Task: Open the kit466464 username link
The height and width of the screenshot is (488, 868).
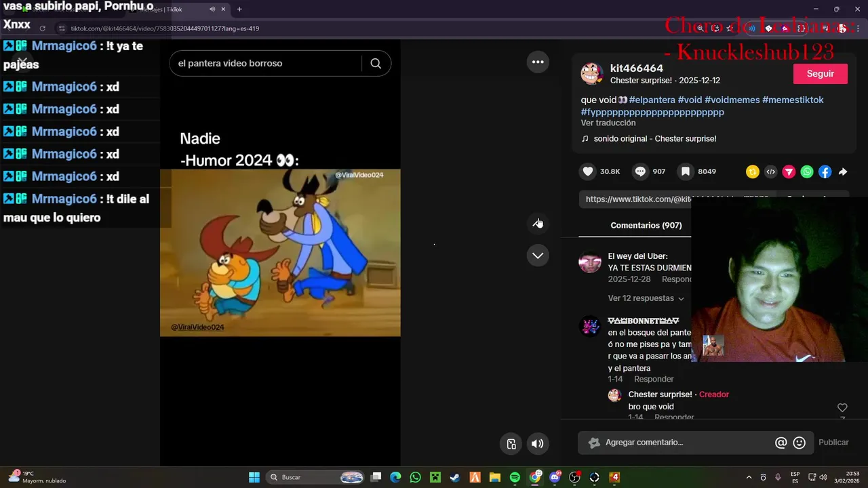Action: click(637, 68)
